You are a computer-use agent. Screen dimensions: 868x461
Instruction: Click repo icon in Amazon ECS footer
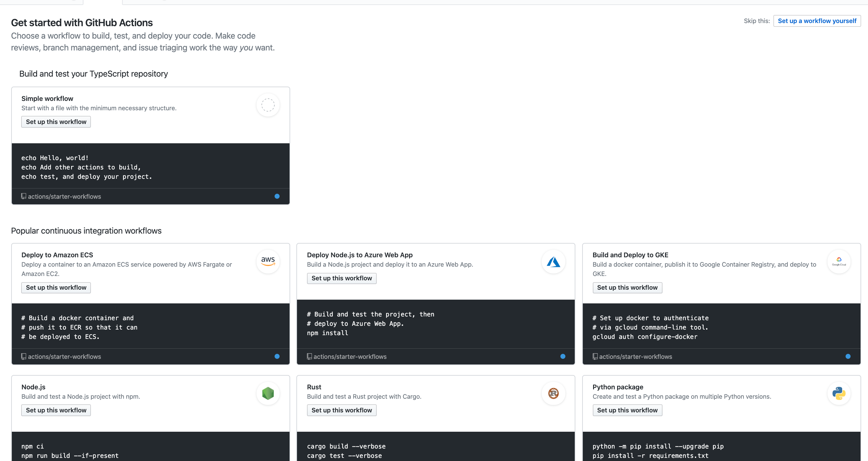pyautogui.click(x=24, y=356)
